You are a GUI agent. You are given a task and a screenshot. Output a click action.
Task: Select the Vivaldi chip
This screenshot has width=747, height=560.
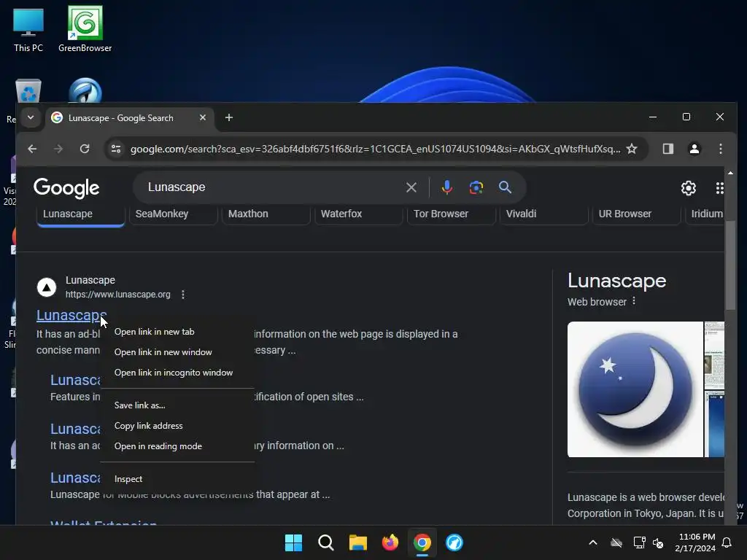point(543,214)
